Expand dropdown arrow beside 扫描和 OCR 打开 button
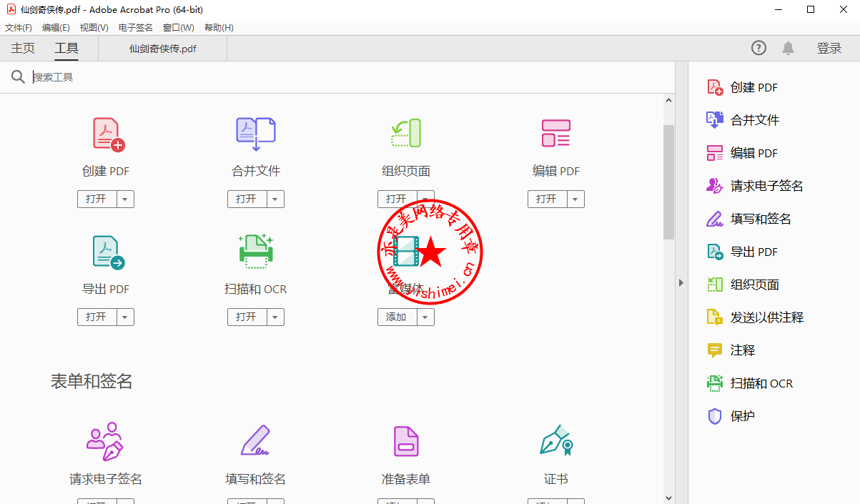The width and height of the screenshot is (860, 504). click(x=275, y=317)
